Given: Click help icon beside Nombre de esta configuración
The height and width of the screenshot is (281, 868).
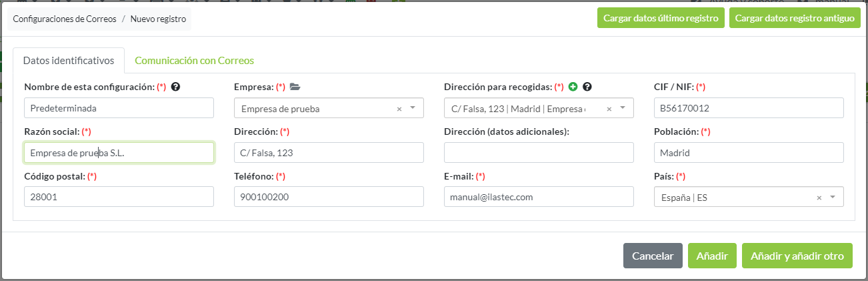Looking at the screenshot, I should (x=175, y=87).
